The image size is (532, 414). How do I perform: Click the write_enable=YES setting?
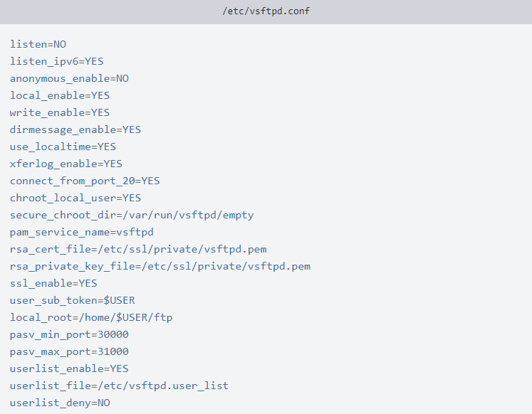[x=60, y=112]
